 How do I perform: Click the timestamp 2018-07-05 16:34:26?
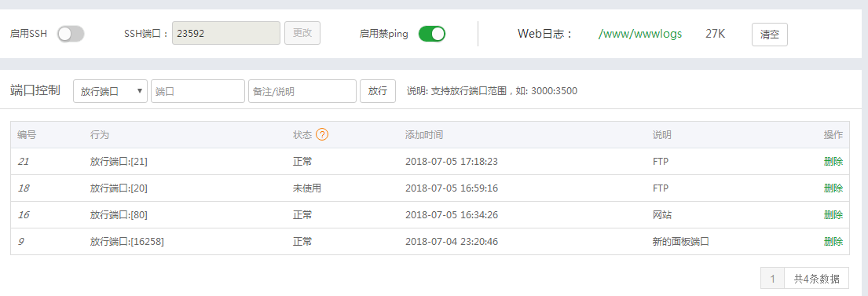pos(452,214)
